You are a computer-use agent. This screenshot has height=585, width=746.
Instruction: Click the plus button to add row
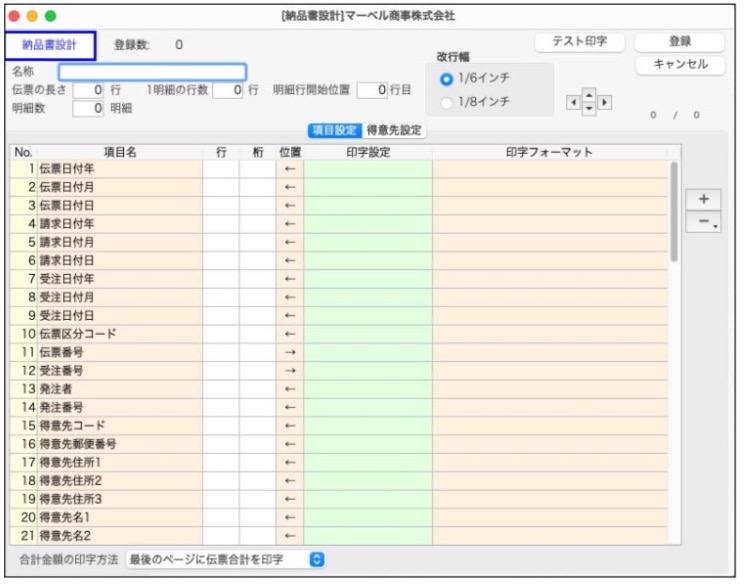703,198
